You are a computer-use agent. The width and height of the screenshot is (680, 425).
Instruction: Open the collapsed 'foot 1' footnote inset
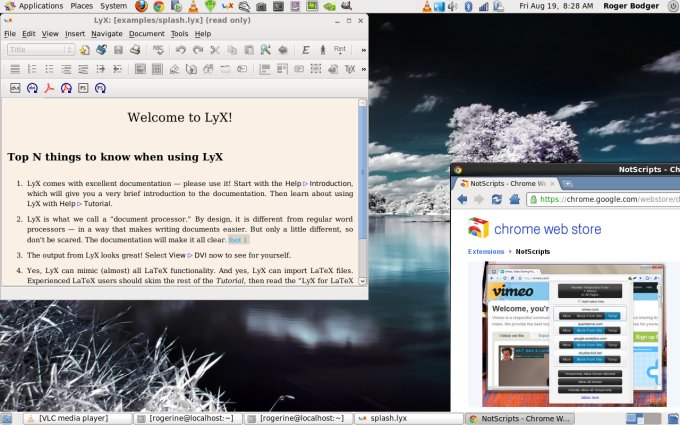point(238,240)
